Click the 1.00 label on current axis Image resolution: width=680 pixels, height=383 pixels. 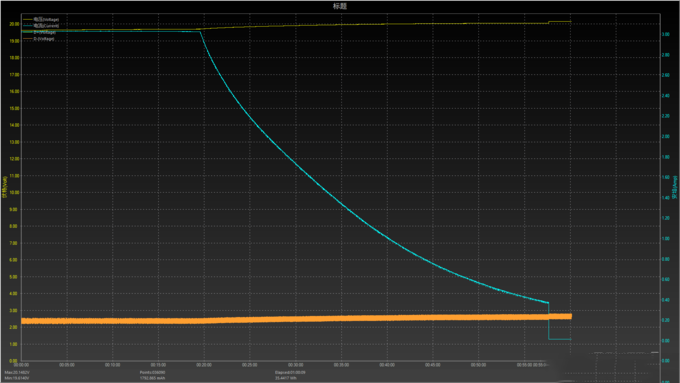click(x=665, y=239)
